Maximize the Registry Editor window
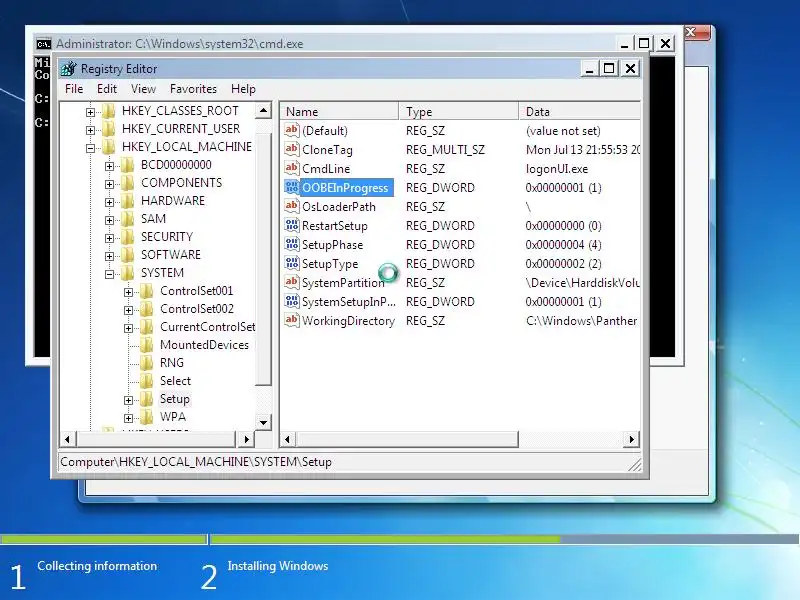Screen dimensions: 800x600 [609, 68]
